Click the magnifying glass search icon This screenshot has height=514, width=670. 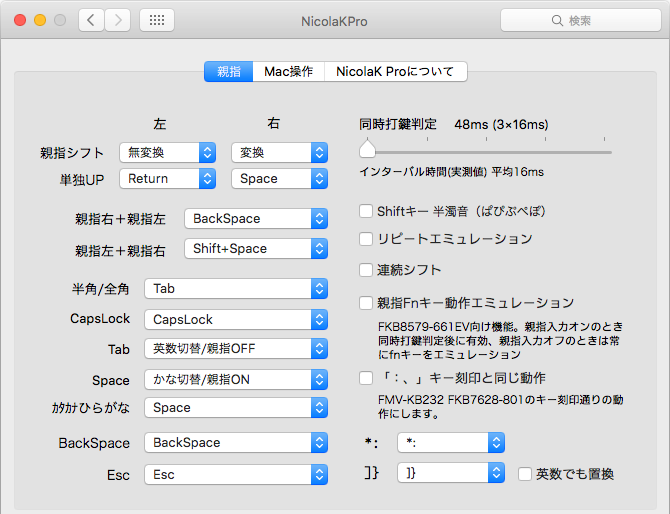557,21
